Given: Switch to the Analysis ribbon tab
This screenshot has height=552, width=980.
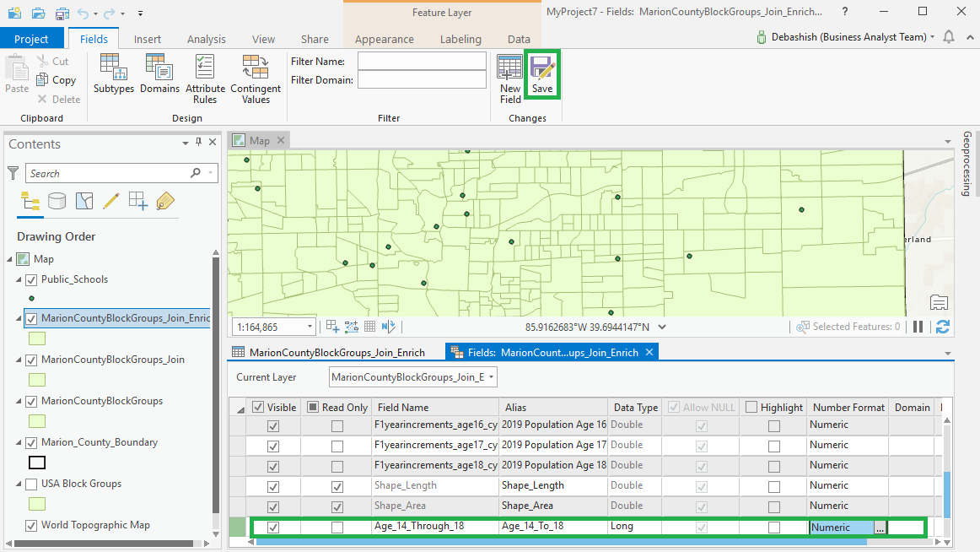Looking at the screenshot, I should 207,39.
